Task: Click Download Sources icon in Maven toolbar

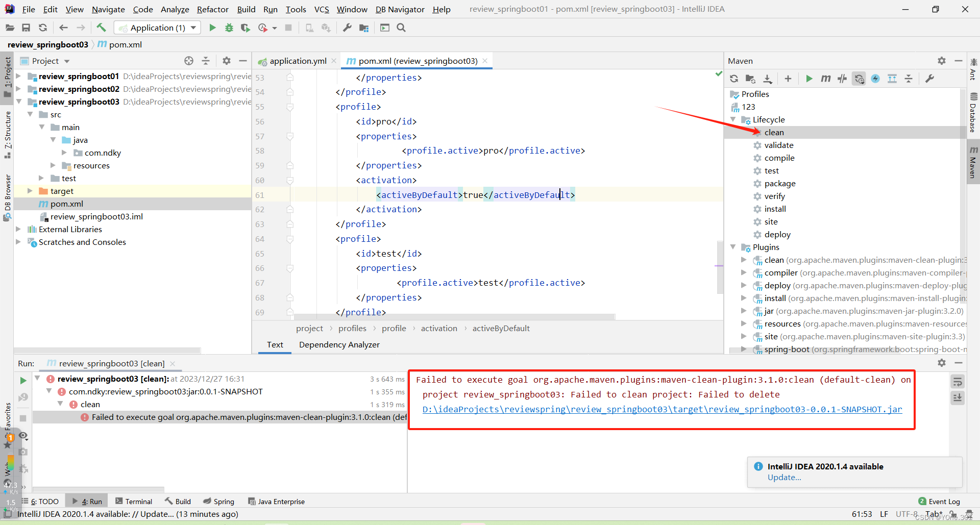Action: tap(768, 79)
